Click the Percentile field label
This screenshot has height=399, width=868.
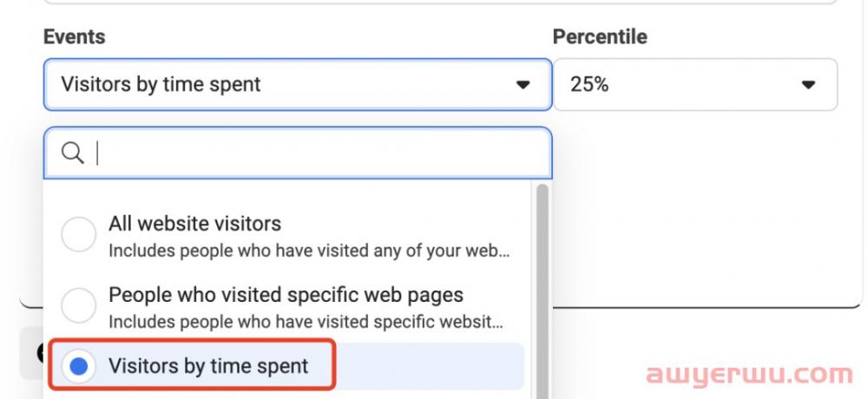coord(600,37)
